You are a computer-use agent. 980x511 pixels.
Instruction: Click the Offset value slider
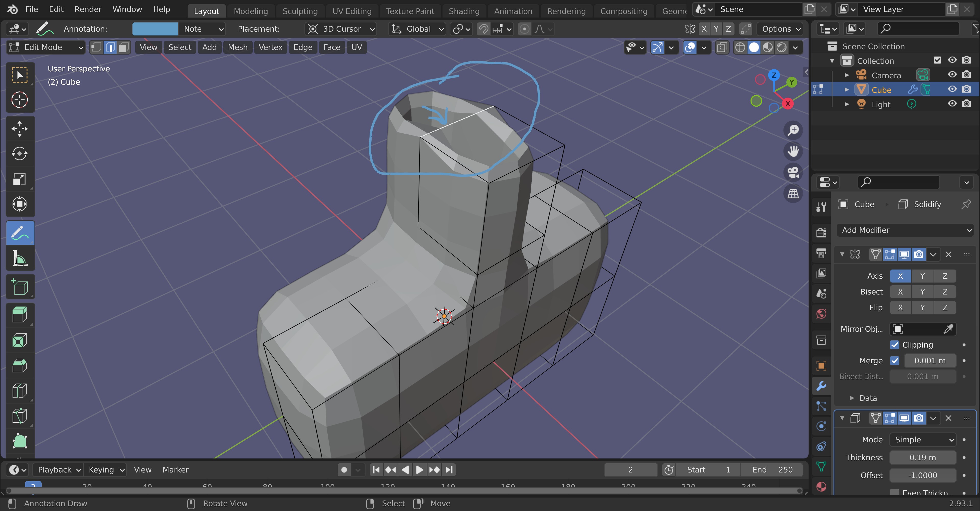[x=923, y=475]
